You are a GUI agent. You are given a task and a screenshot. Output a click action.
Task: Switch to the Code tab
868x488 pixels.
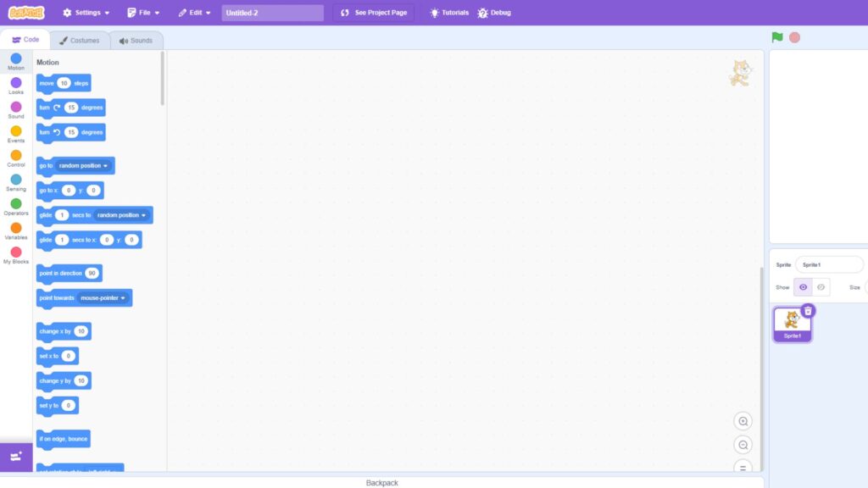pyautogui.click(x=25, y=40)
